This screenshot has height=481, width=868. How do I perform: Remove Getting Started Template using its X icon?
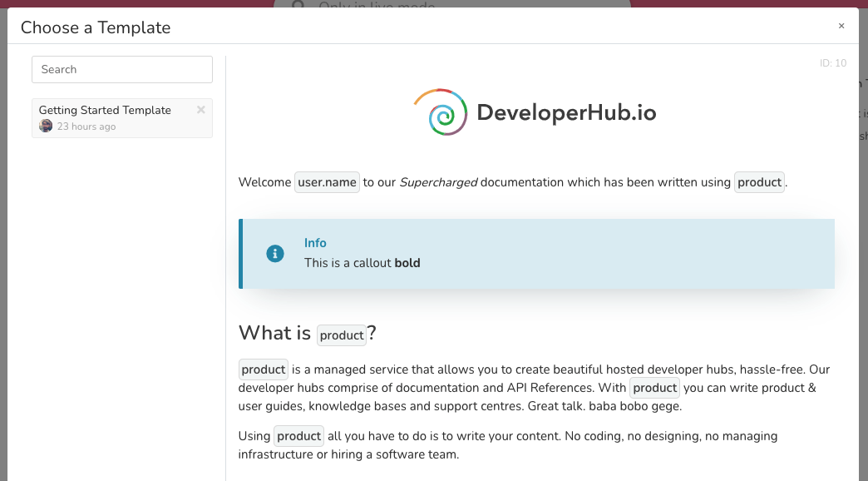click(200, 110)
